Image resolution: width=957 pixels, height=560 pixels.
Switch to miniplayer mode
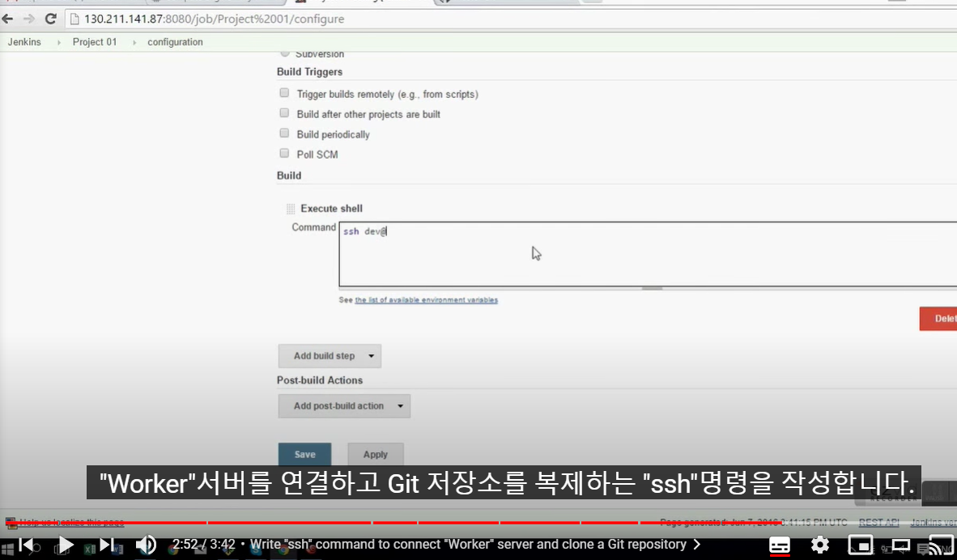point(860,544)
